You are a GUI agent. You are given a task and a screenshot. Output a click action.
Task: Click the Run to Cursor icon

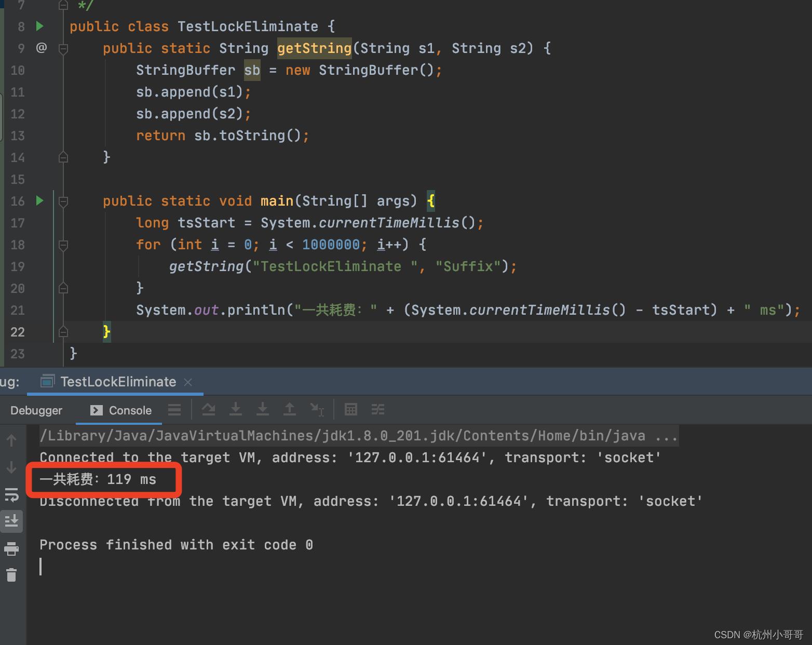coord(317,410)
